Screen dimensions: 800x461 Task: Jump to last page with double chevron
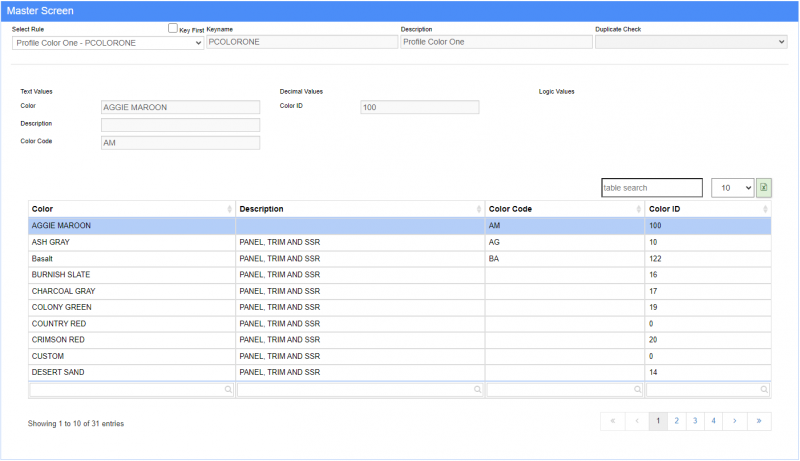[759, 421]
